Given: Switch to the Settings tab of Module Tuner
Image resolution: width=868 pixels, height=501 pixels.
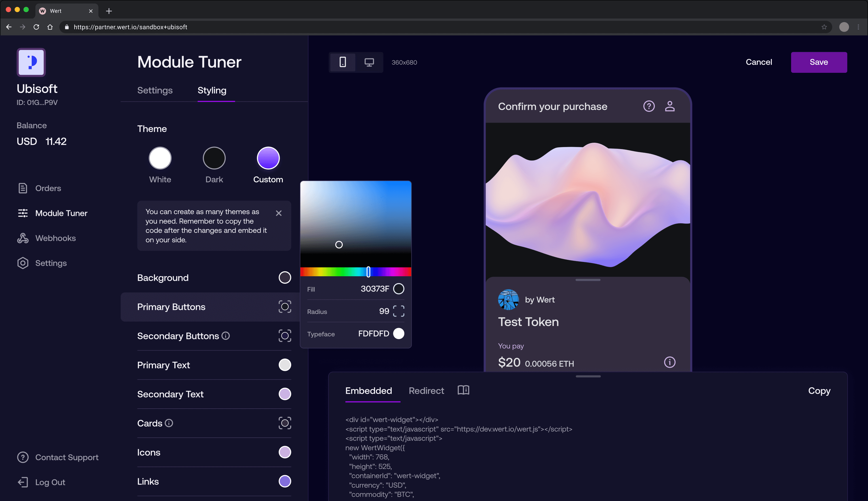Looking at the screenshot, I should [155, 90].
